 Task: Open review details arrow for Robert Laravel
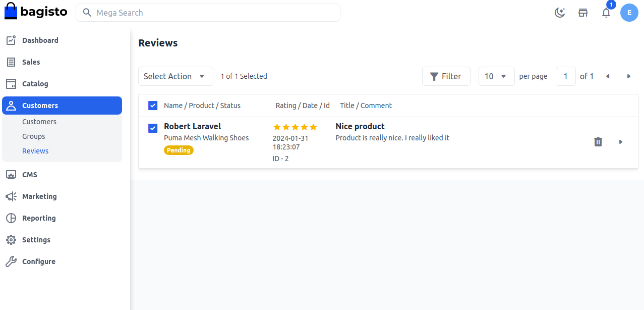pyautogui.click(x=621, y=142)
